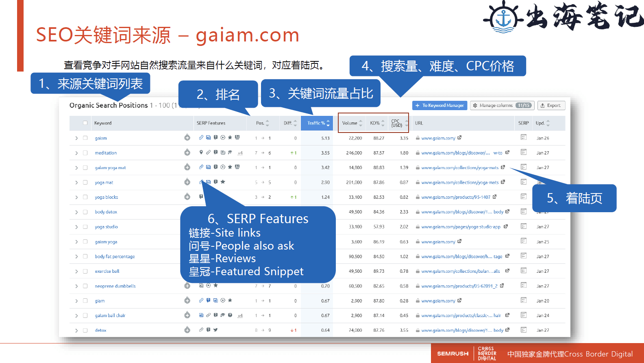Sort by Upd. column header
Image resolution: width=644 pixels, height=363 pixels.
click(x=543, y=123)
